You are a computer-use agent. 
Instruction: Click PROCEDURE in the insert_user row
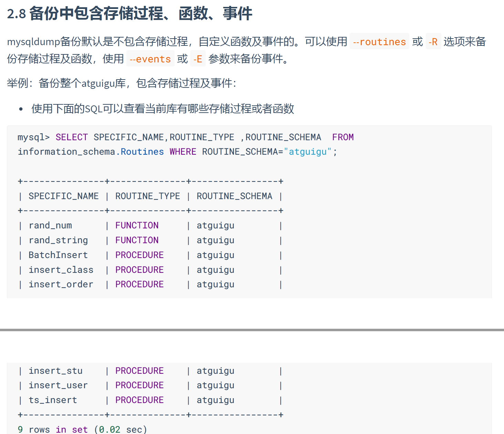coord(139,385)
